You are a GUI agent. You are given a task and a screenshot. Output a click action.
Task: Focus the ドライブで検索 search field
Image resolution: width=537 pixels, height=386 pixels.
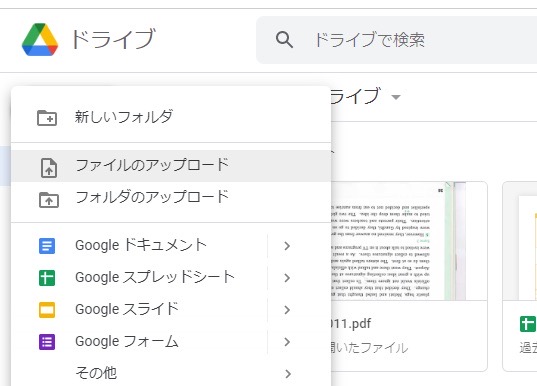coord(397,40)
